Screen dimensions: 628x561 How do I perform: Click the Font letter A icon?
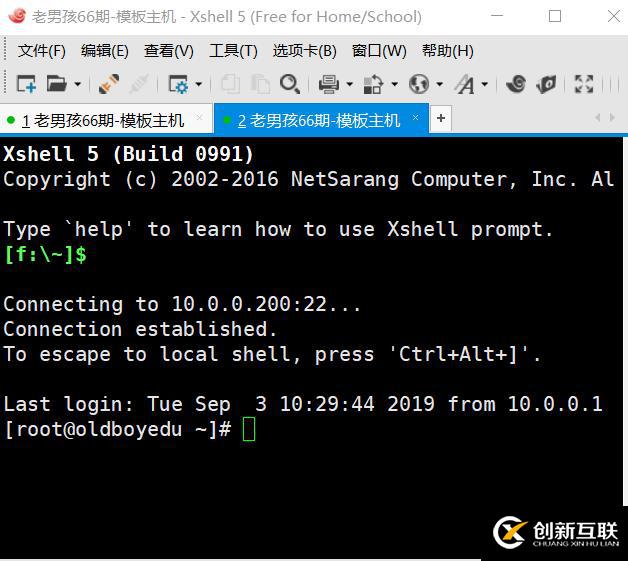pos(465,84)
